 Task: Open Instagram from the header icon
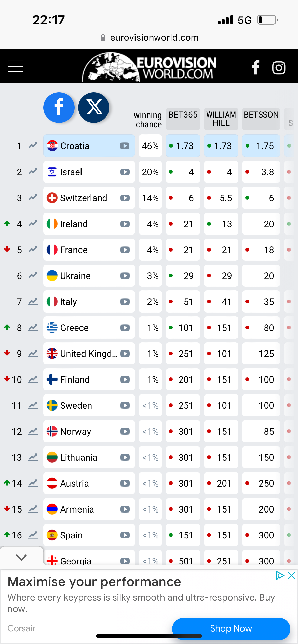coord(279,68)
